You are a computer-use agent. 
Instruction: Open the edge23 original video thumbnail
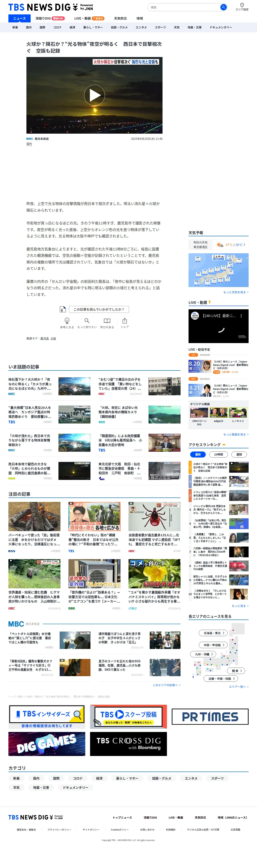pos(219,413)
